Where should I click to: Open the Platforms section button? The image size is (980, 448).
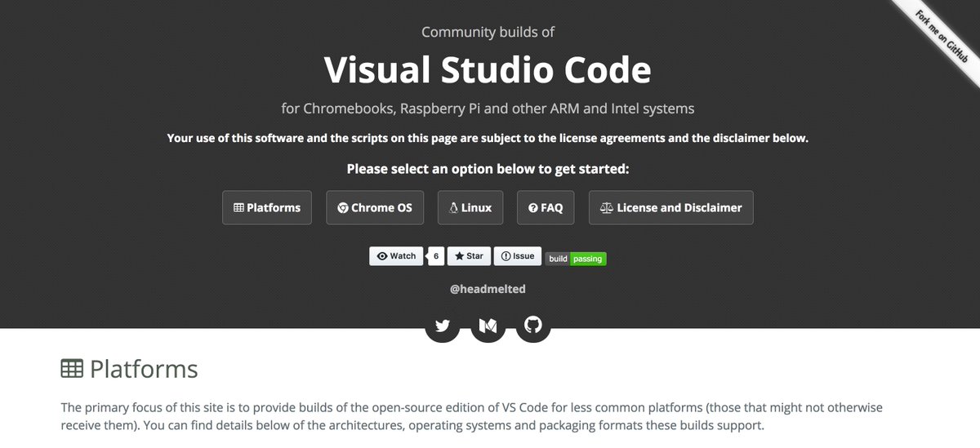(x=267, y=208)
